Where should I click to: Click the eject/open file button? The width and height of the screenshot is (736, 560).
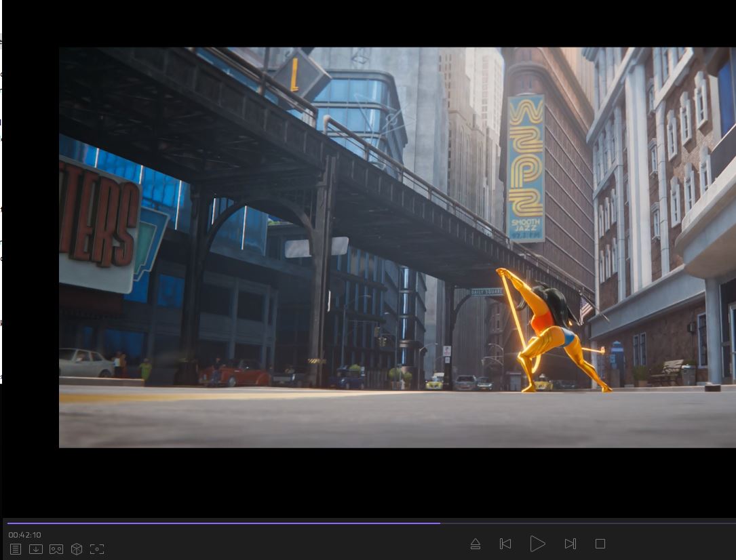(476, 544)
